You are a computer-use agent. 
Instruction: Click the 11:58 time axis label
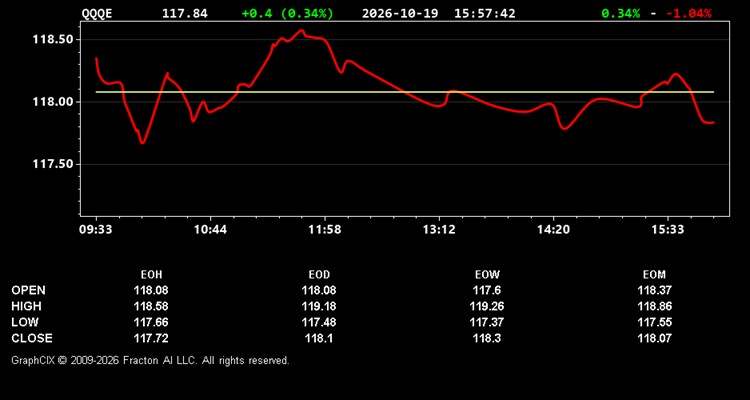325,230
